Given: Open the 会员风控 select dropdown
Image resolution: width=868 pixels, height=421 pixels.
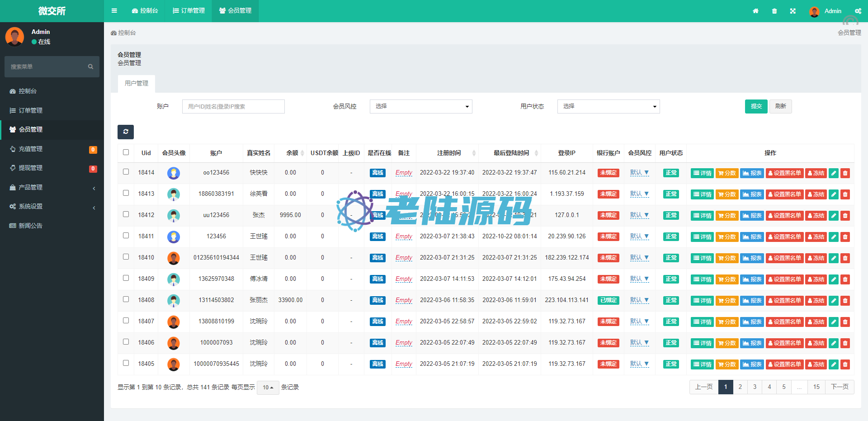Looking at the screenshot, I should point(420,106).
